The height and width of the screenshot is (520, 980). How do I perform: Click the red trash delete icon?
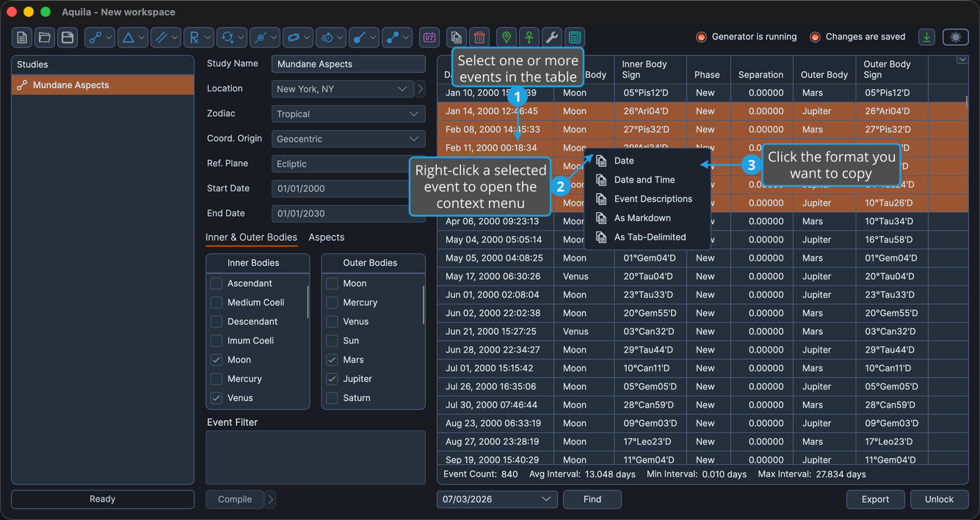pos(479,37)
